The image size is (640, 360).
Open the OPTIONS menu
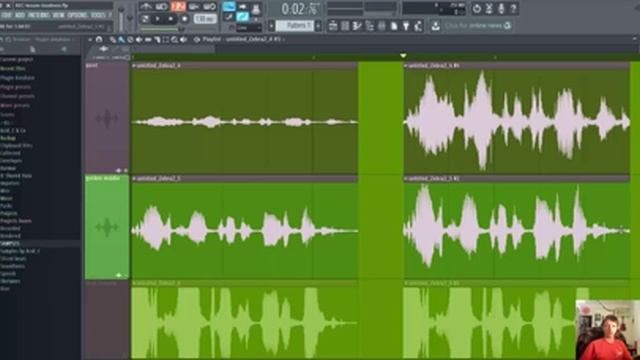click(77, 15)
